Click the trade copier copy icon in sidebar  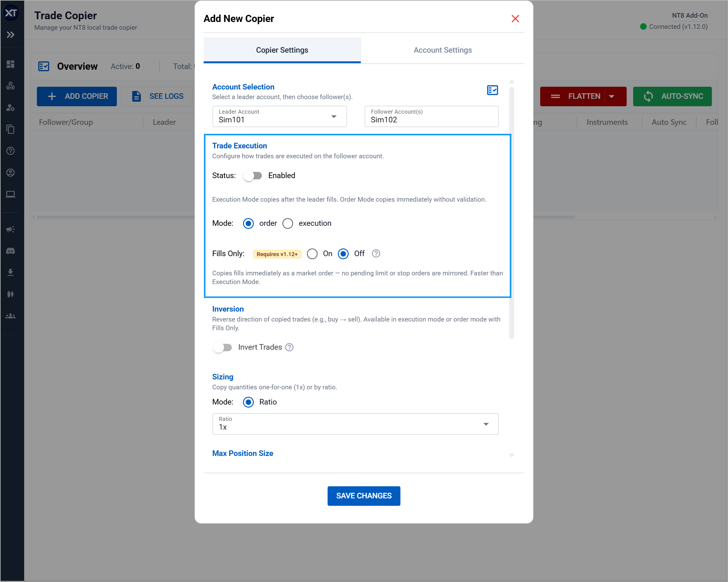(x=11, y=129)
